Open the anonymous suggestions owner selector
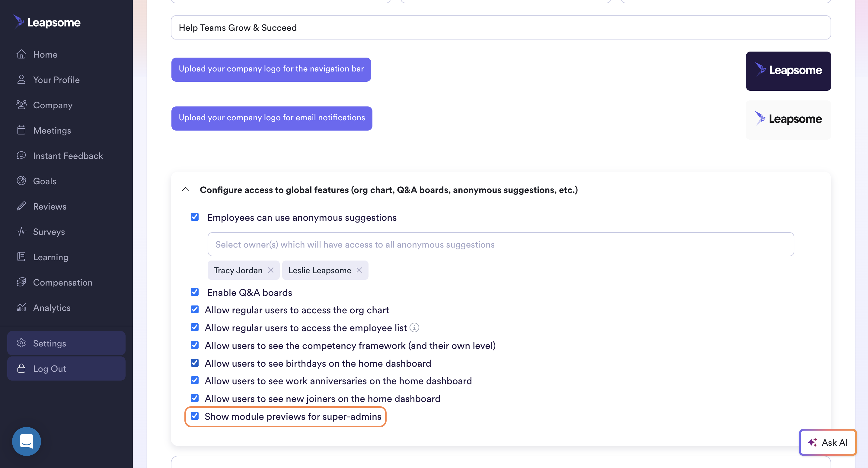The width and height of the screenshot is (868, 468). (501, 244)
